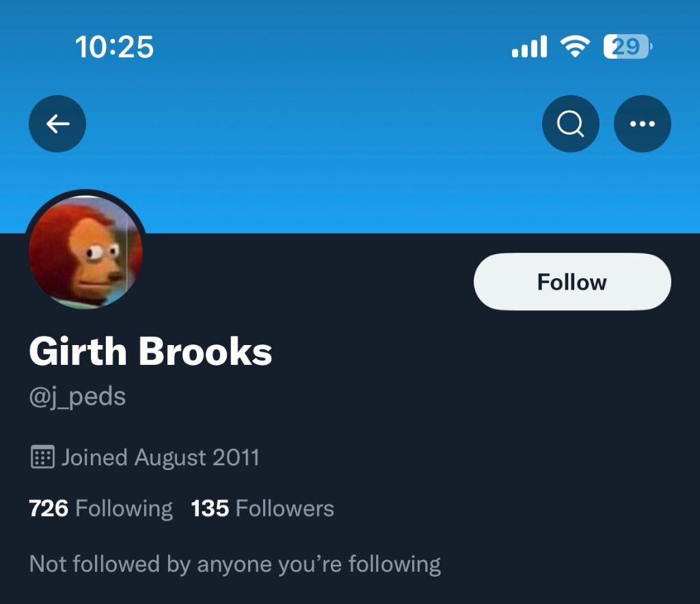700x604 pixels.
Task: Follow the Girth Brooks account
Action: coord(572,282)
